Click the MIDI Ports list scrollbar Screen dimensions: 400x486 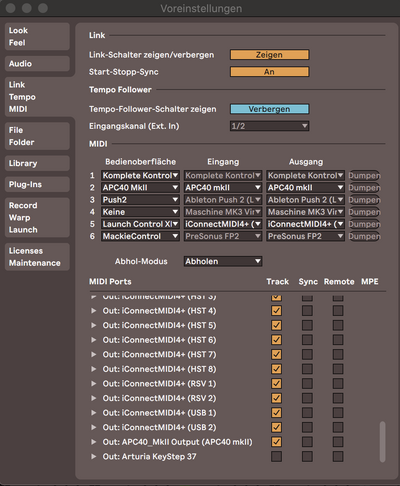coord(382,442)
